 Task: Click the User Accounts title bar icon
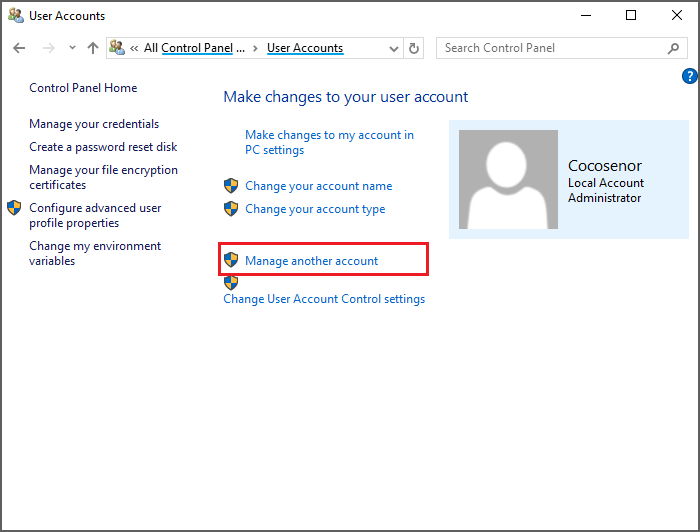pyautogui.click(x=16, y=16)
